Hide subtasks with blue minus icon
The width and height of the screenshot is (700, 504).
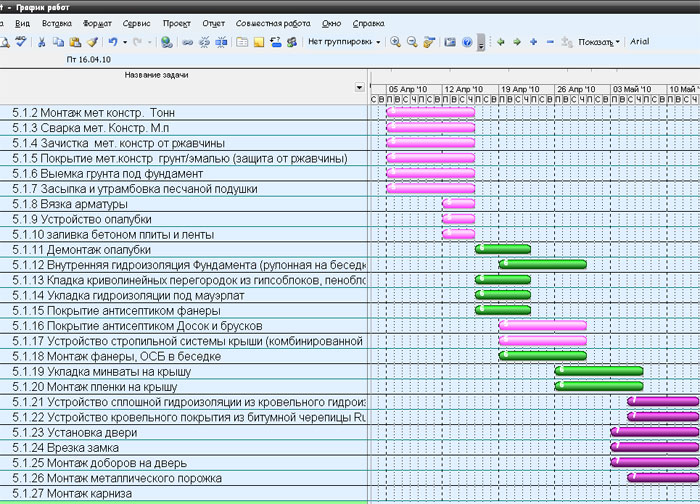[550, 42]
